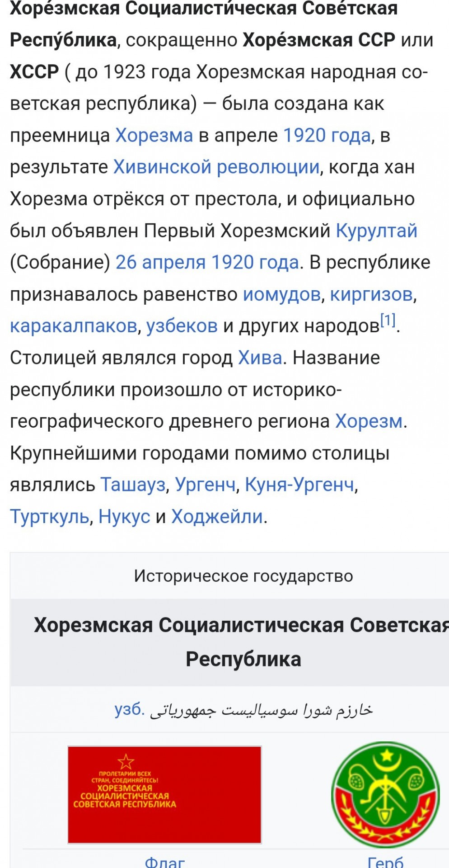Open the green coat of arms image
Viewport: 449px width, 868px height.
[x=385, y=794]
